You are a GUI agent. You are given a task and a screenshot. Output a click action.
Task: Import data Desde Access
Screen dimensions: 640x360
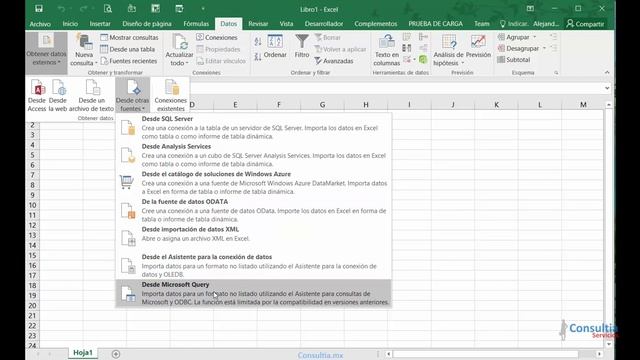coord(37,95)
